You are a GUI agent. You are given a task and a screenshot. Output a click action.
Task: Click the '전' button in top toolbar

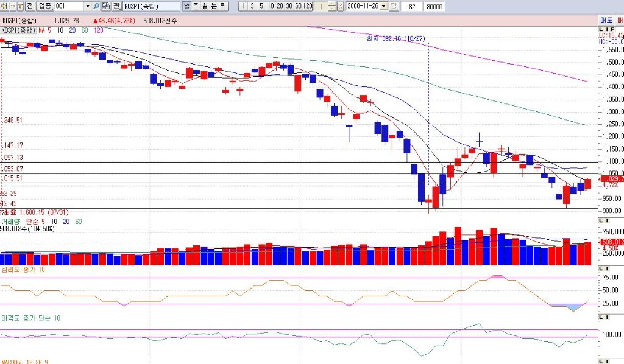(29, 6)
